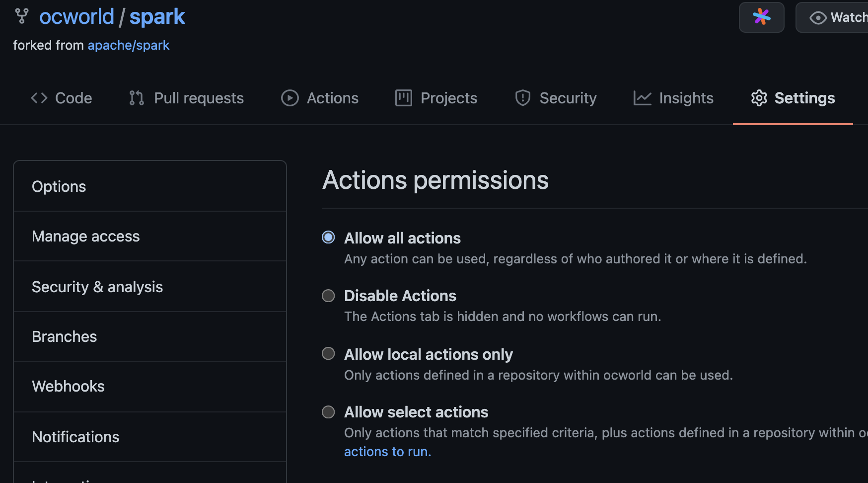Screen dimensions: 868x483
Task: Click the Actions play-circle icon
Action: [290, 98]
